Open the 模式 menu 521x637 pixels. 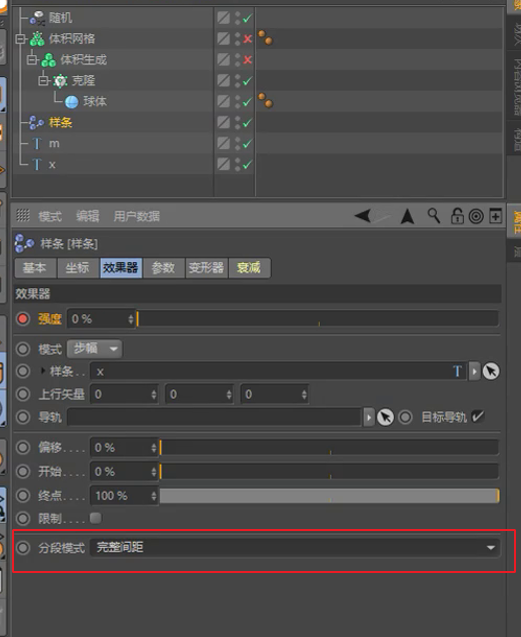coord(50,217)
